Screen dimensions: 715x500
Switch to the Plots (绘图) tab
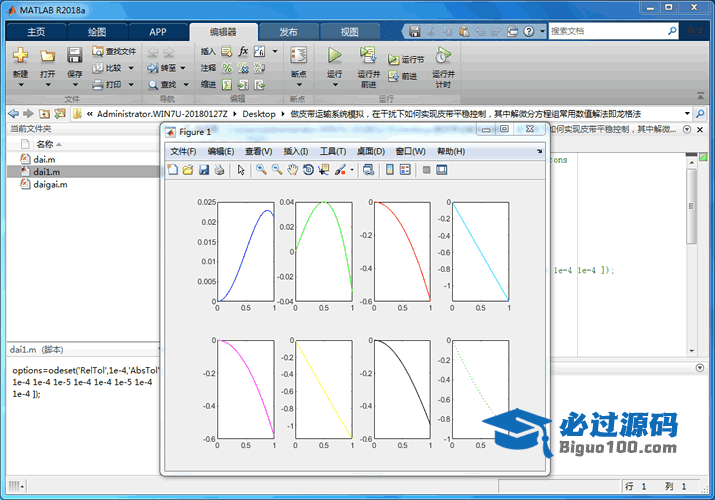tap(97, 32)
